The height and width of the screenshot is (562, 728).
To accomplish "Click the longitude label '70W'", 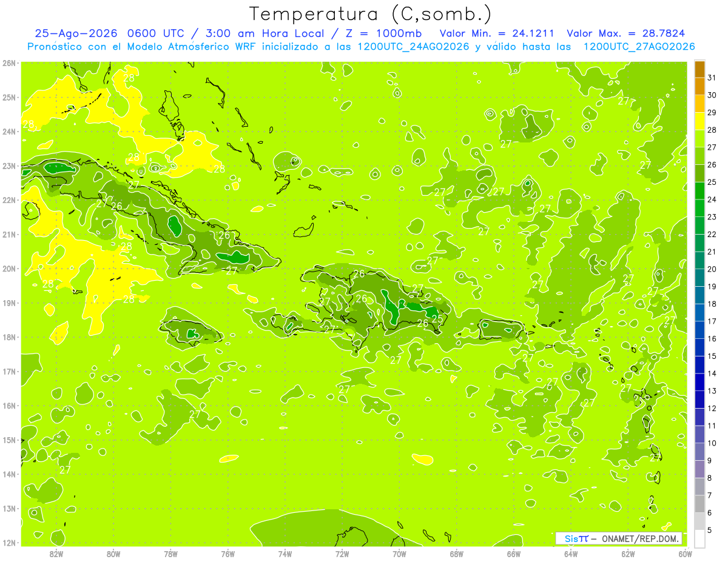I will coord(399,554).
